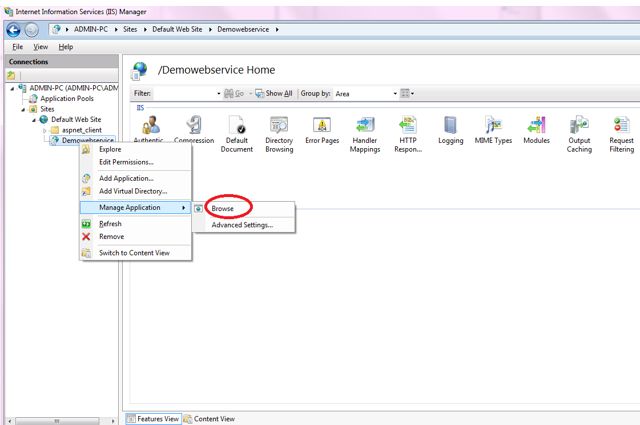Image resolution: width=640 pixels, height=425 pixels.
Task: Click the breadcrumb home globe icon
Action: (x=56, y=29)
